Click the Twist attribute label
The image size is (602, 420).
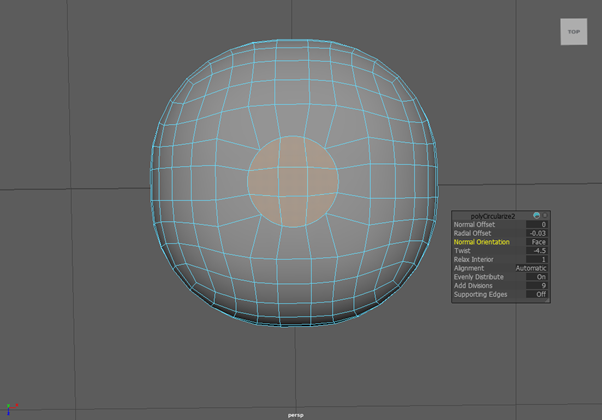click(462, 251)
